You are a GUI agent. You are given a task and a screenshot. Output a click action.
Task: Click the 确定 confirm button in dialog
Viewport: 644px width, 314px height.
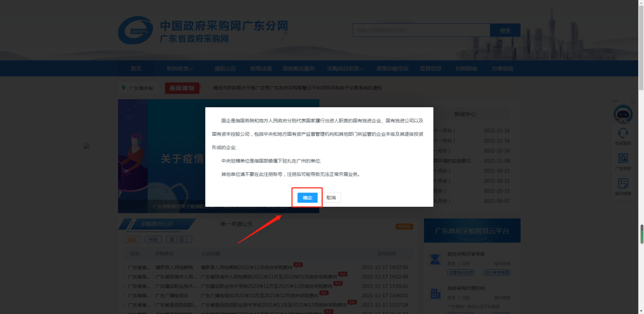coord(308,198)
